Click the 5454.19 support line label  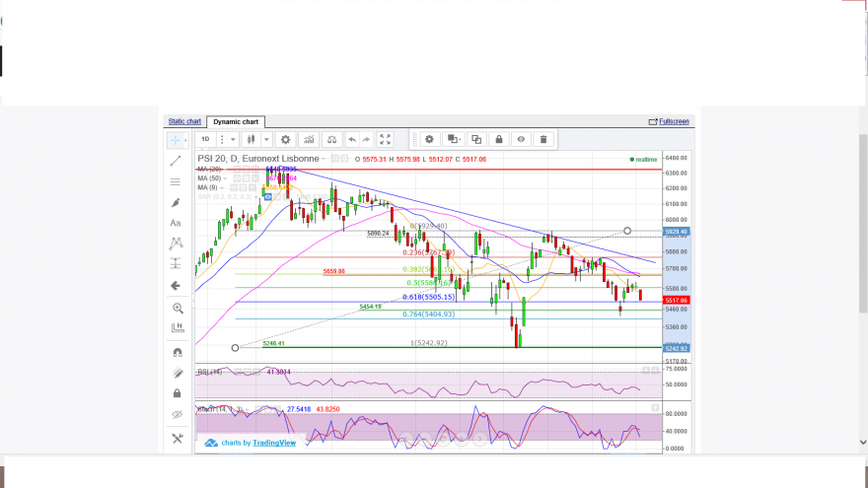coord(370,307)
